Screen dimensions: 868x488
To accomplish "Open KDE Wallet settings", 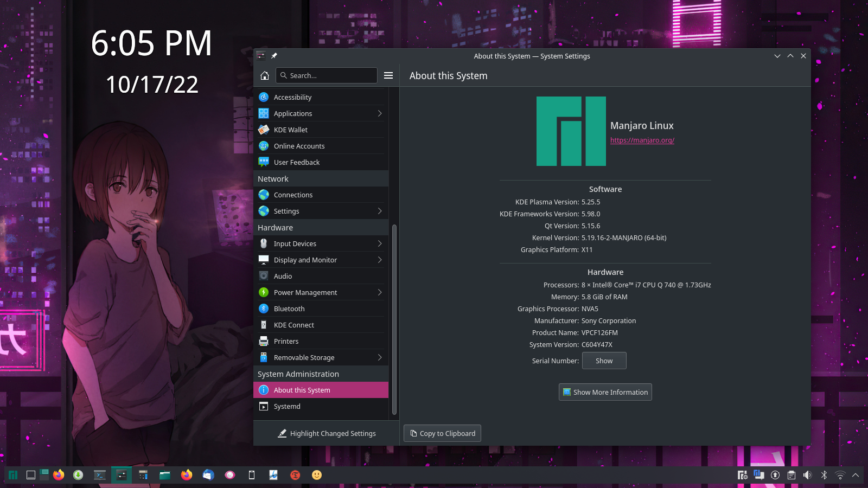I will (321, 130).
